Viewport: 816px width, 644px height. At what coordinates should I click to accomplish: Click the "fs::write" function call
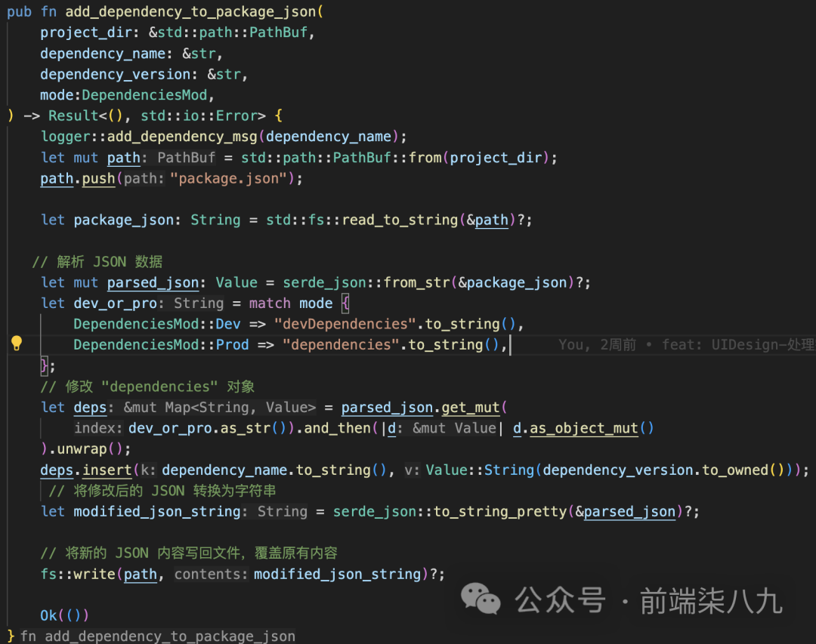[78, 574]
